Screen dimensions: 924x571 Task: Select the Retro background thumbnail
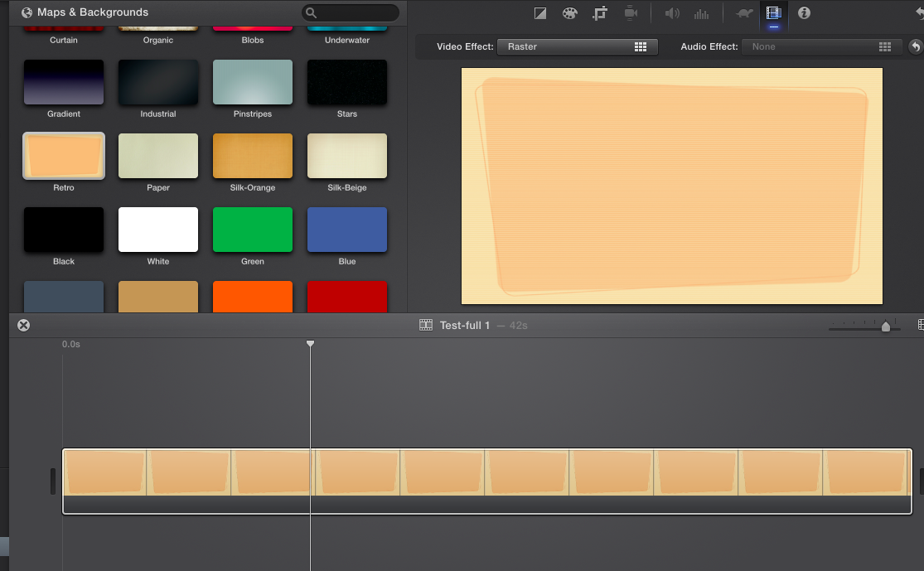tap(64, 156)
